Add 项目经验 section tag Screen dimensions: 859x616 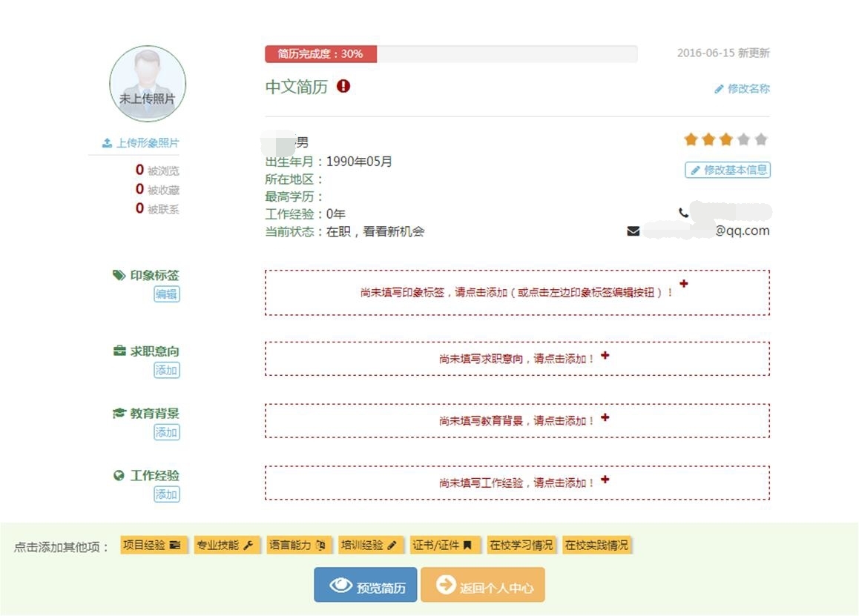click(x=152, y=546)
